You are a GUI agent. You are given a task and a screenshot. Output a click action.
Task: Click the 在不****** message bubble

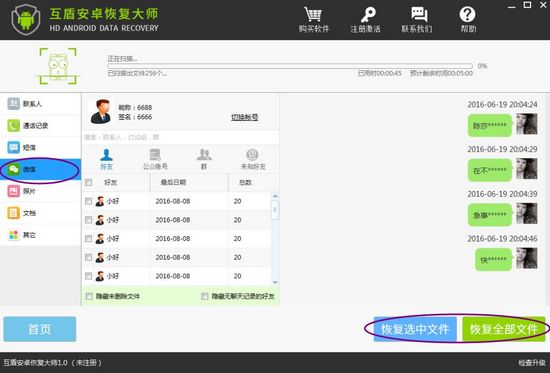pos(490,170)
